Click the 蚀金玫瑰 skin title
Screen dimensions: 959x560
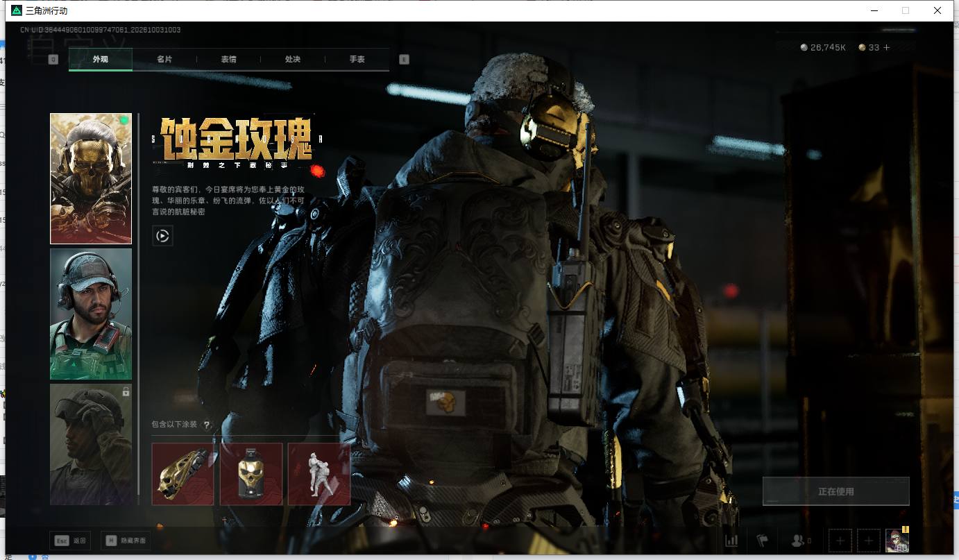pos(237,139)
